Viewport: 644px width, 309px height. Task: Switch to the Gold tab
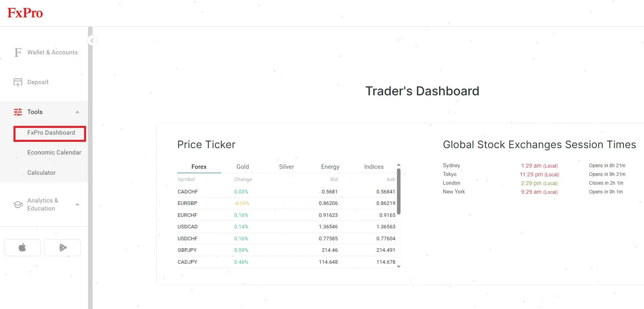pos(242,166)
